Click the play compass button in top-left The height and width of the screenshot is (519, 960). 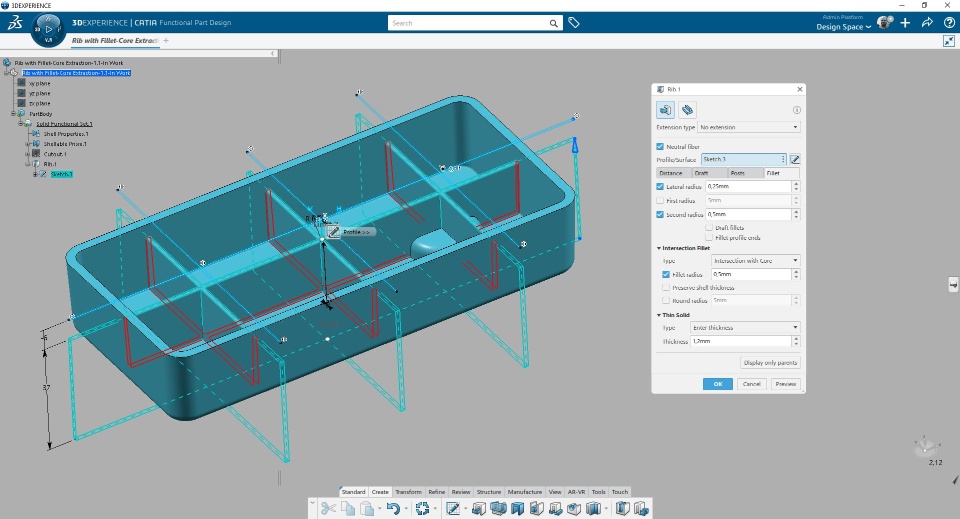(48, 29)
